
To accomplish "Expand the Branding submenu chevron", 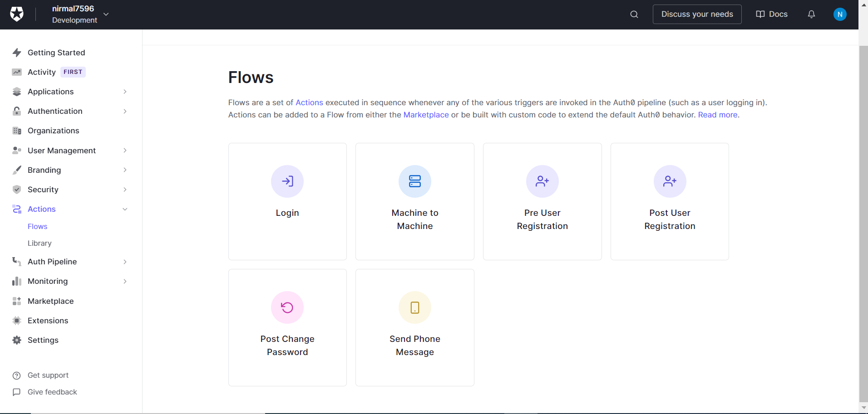I will (x=125, y=170).
